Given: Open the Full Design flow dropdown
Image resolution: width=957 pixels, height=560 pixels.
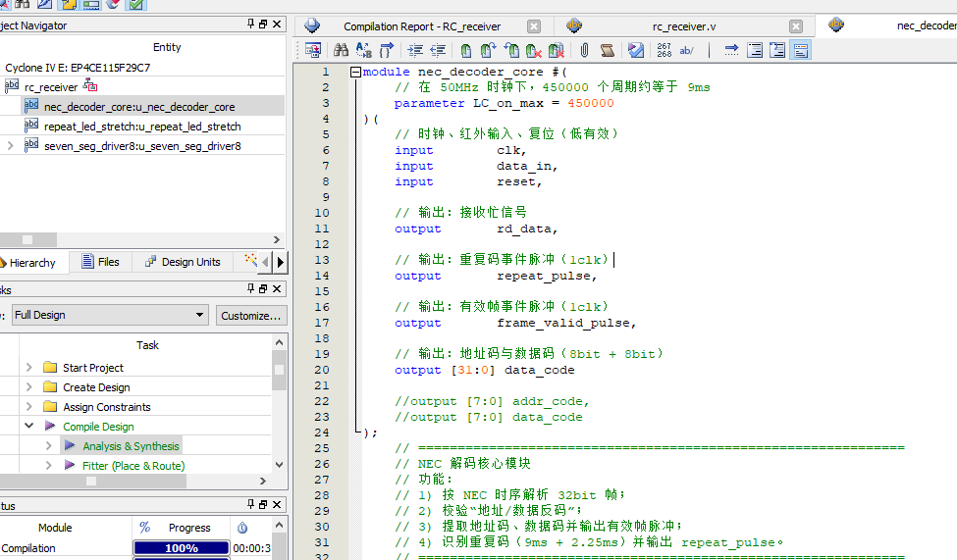Looking at the screenshot, I should pyautogui.click(x=111, y=315).
